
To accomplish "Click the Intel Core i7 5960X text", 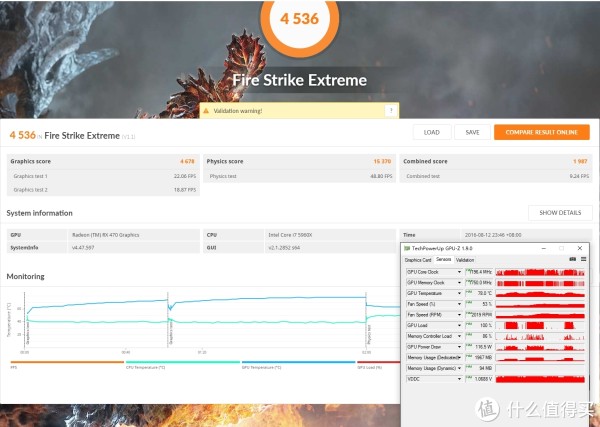I will click(x=290, y=235).
